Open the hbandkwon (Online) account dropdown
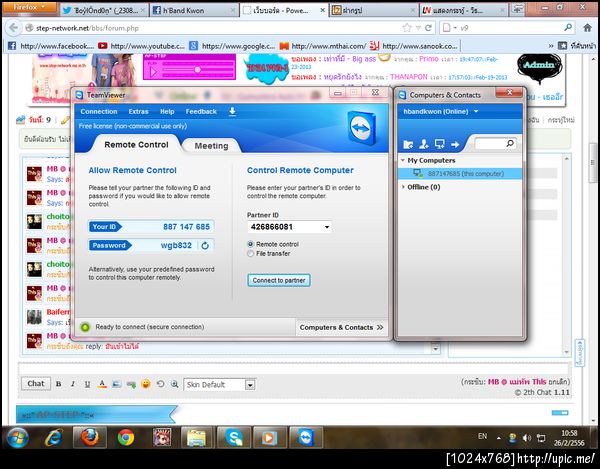The height and width of the screenshot is (469, 600). point(440,112)
